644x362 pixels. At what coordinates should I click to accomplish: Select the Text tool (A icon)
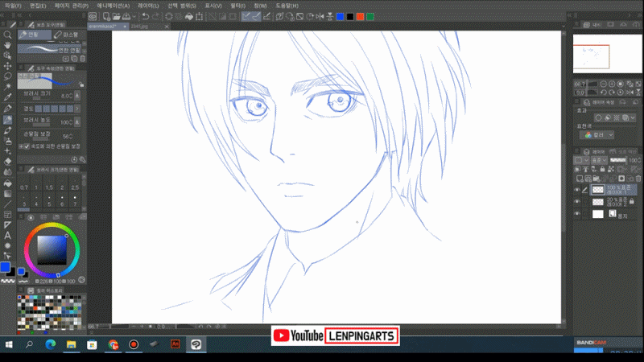tap(7, 236)
